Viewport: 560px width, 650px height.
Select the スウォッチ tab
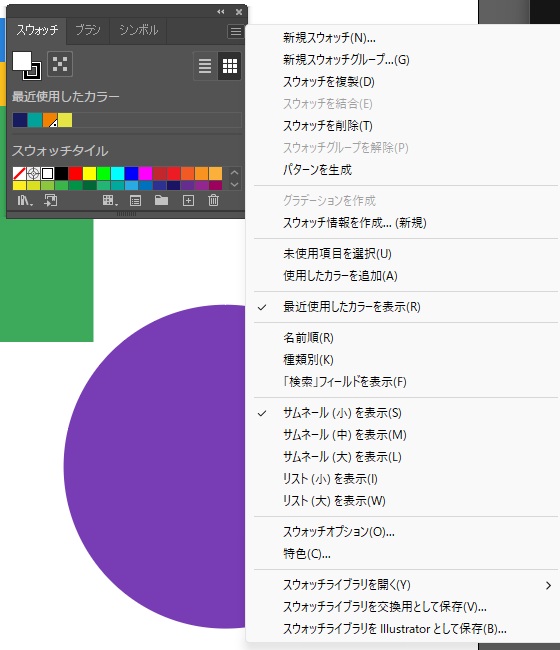tap(37, 30)
